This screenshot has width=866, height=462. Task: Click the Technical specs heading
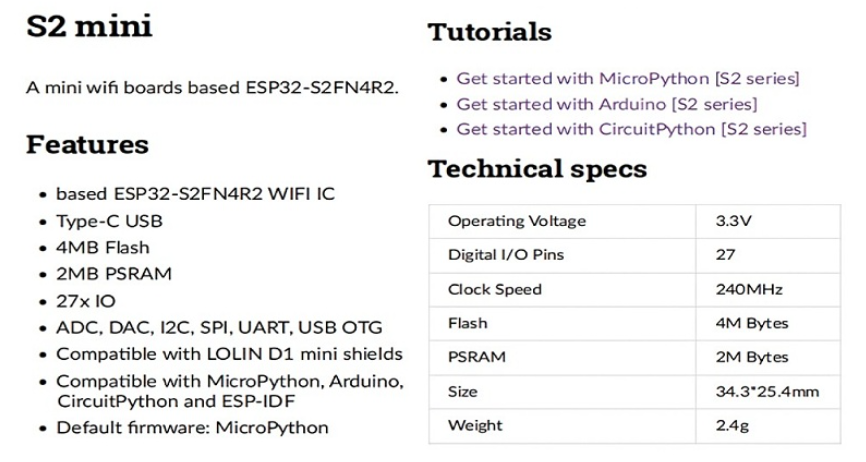tap(537, 169)
